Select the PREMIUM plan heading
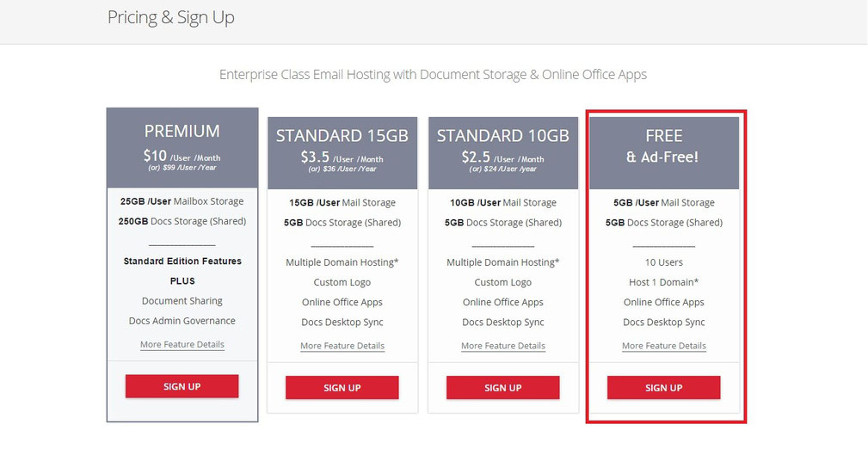 point(182,131)
